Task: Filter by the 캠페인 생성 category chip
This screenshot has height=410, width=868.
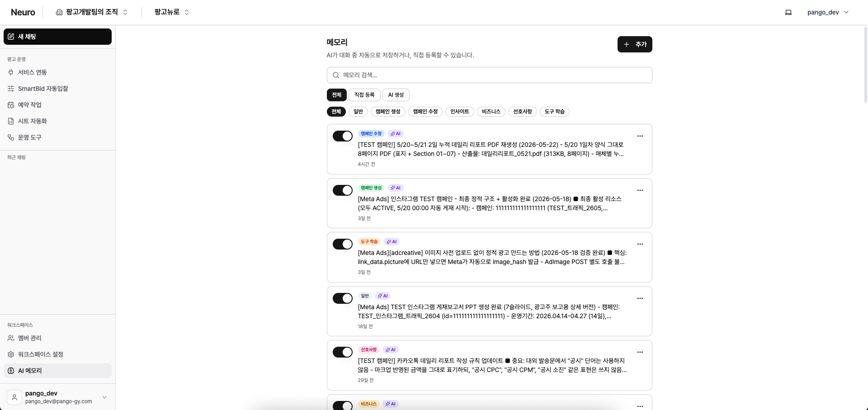Action: point(388,112)
